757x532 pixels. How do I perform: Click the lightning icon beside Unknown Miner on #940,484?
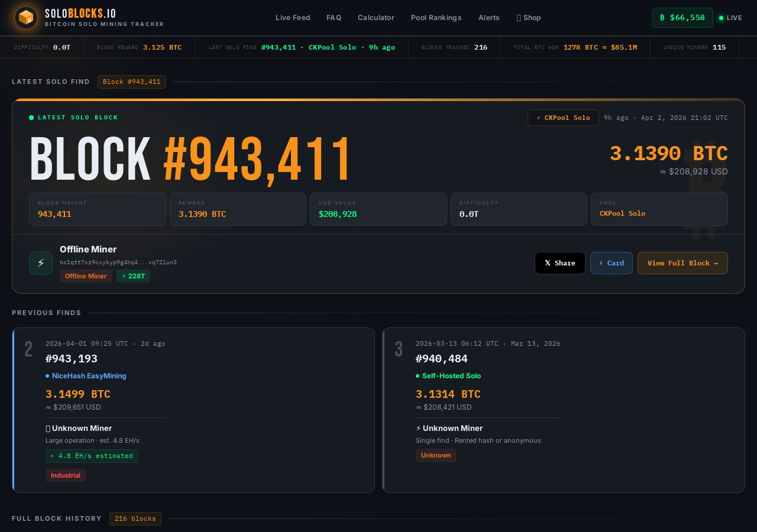(418, 429)
